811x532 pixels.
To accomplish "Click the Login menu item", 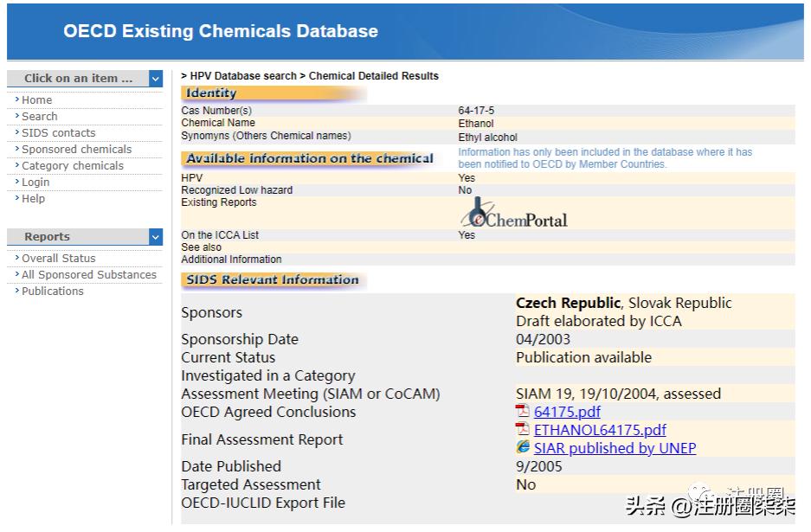I will (35, 183).
